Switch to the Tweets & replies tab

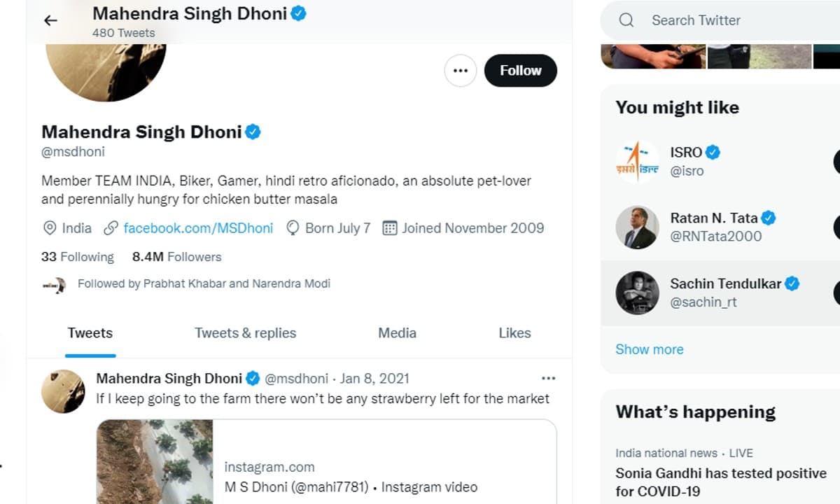pyautogui.click(x=245, y=333)
